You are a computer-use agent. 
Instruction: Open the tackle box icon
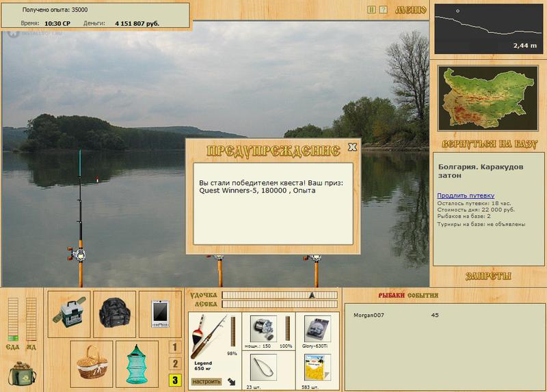(x=69, y=315)
